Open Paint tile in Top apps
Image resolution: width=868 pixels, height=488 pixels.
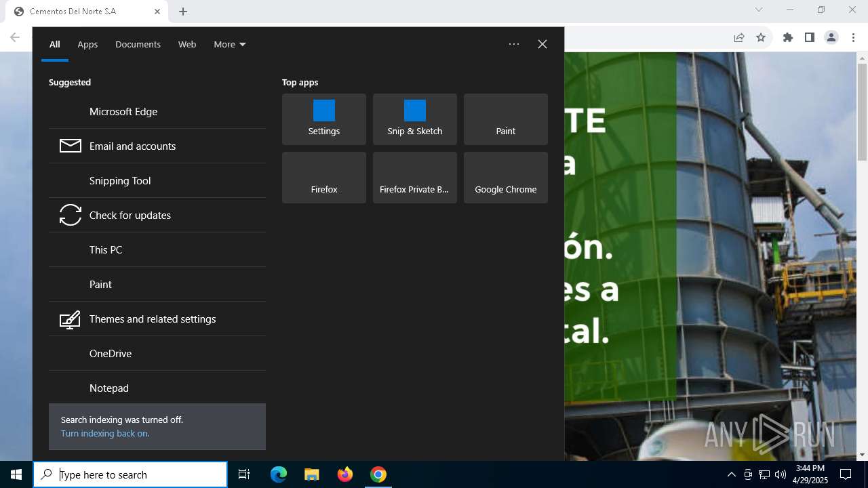click(x=506, y=119)
